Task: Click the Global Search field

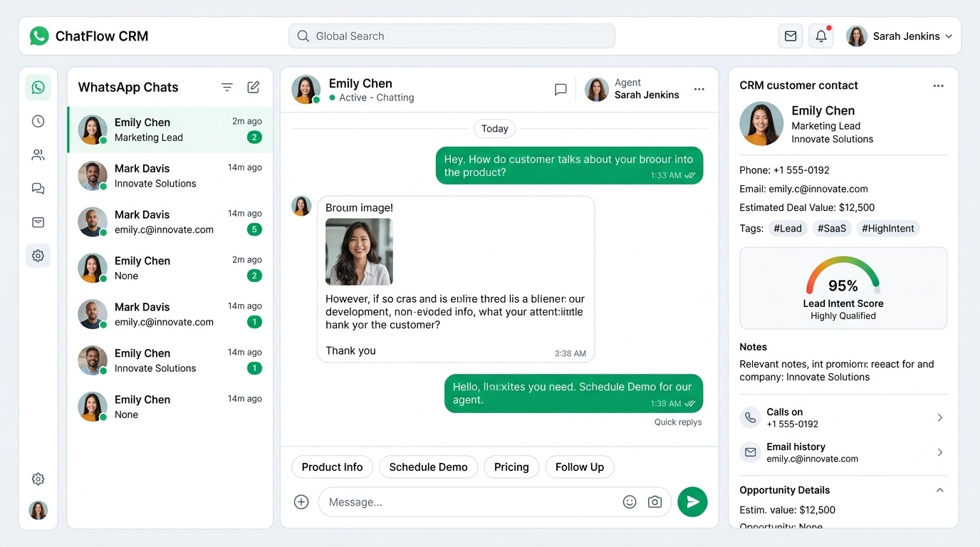Action: point(452,36)
